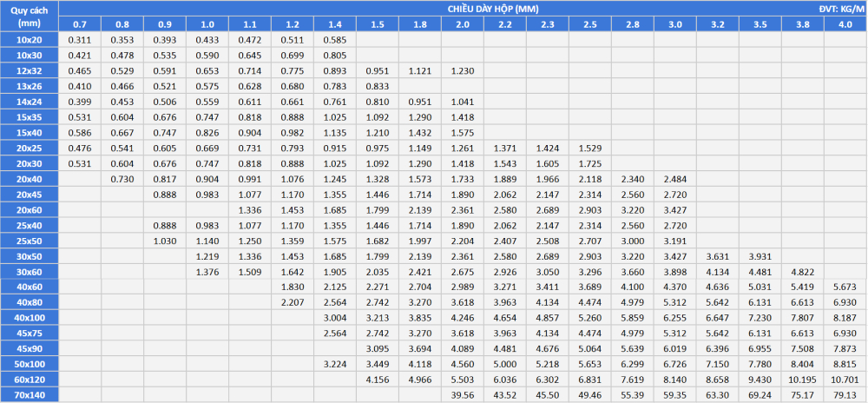Click the 'Quy cách (mm)' header cell

point(30,16)
